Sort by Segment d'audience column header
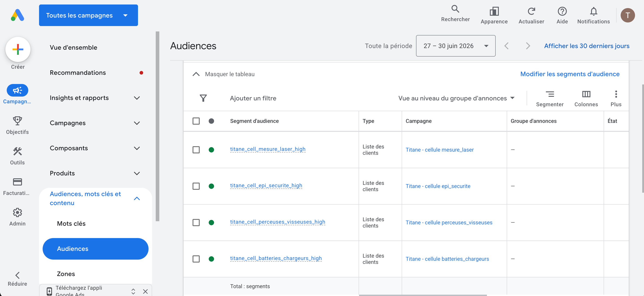 (x=254, y=121)
